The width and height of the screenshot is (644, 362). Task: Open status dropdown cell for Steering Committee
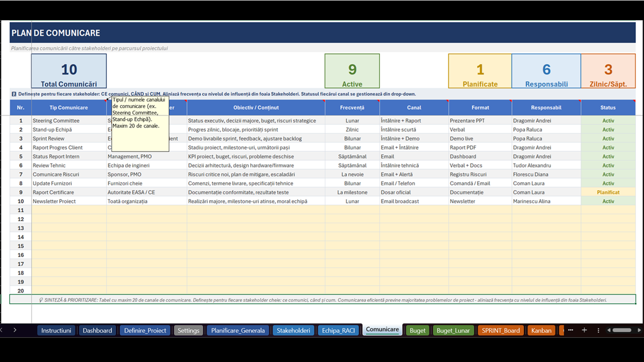[608, 121]
